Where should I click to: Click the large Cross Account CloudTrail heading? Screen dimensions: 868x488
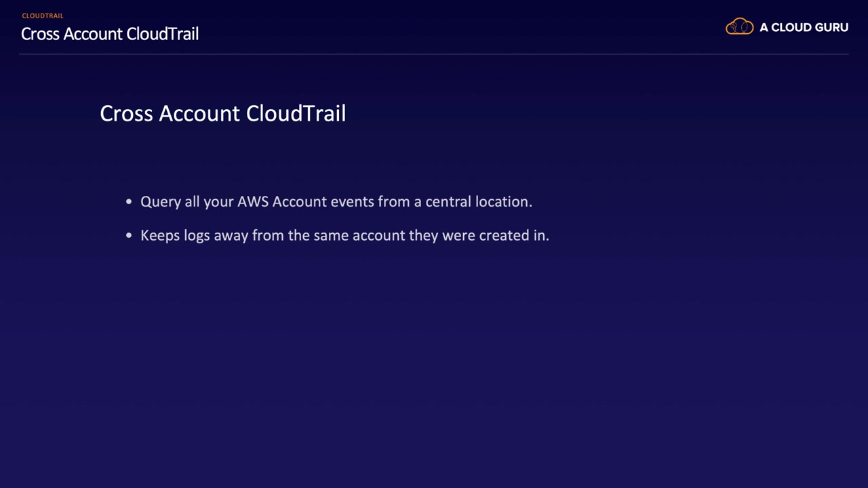222,113
